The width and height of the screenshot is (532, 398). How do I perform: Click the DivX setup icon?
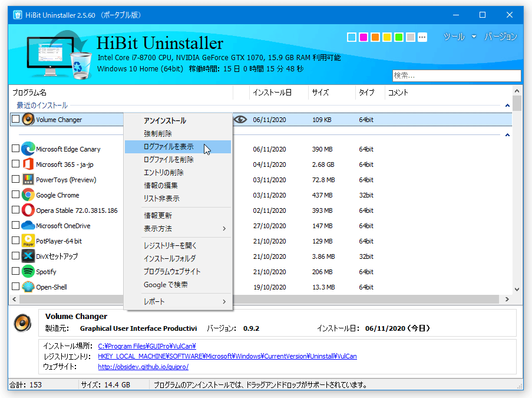(28, 256)
